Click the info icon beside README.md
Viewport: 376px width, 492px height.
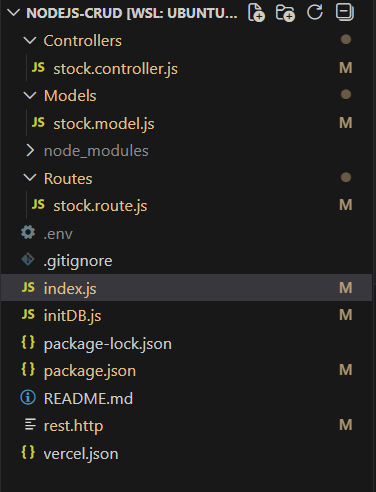coord(28,398)
